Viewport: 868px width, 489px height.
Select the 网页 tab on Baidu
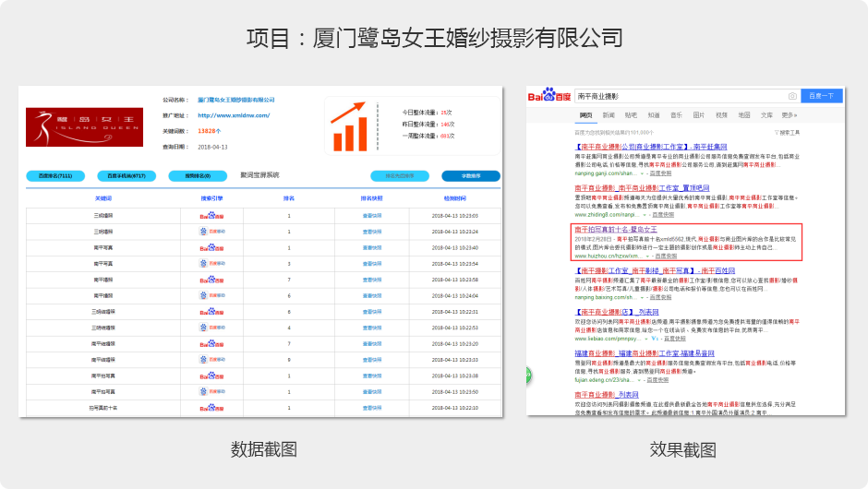(x=585, y=115)
